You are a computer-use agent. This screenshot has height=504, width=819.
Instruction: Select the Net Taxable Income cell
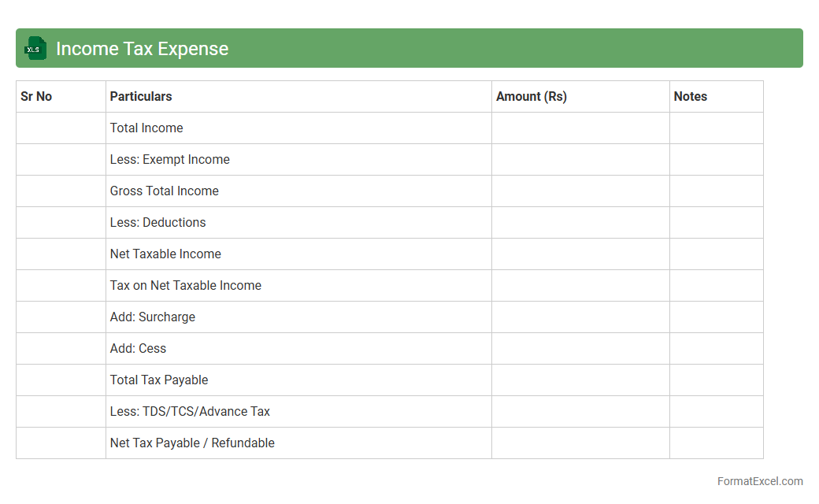point(165,254)
